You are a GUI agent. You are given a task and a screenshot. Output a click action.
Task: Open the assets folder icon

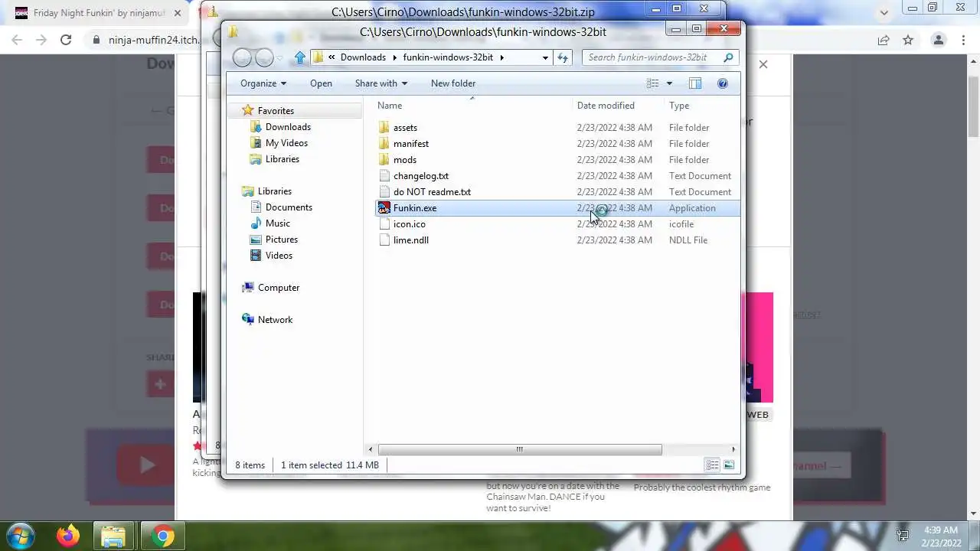pos(384,128)
